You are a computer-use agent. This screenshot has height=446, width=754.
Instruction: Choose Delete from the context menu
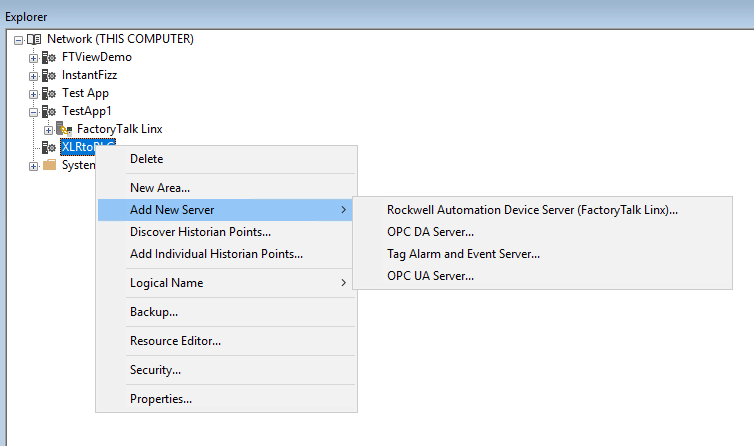point(226,159)
